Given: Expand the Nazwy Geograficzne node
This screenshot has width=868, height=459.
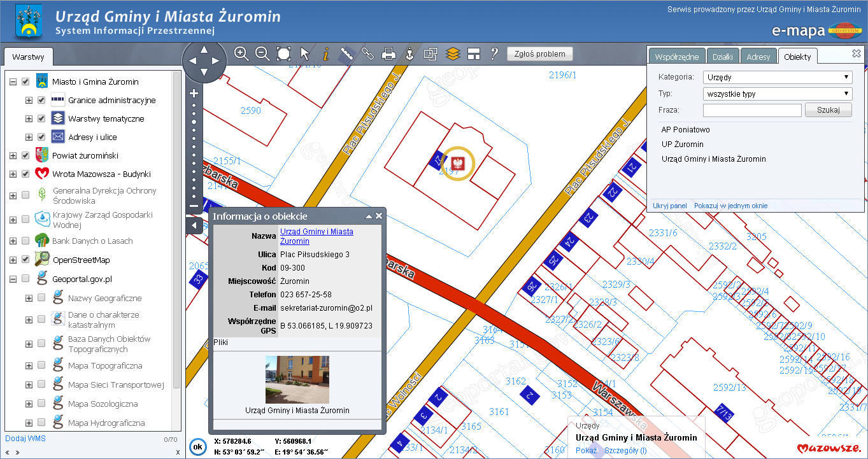Looking at the screenshot, I should 29,298.
